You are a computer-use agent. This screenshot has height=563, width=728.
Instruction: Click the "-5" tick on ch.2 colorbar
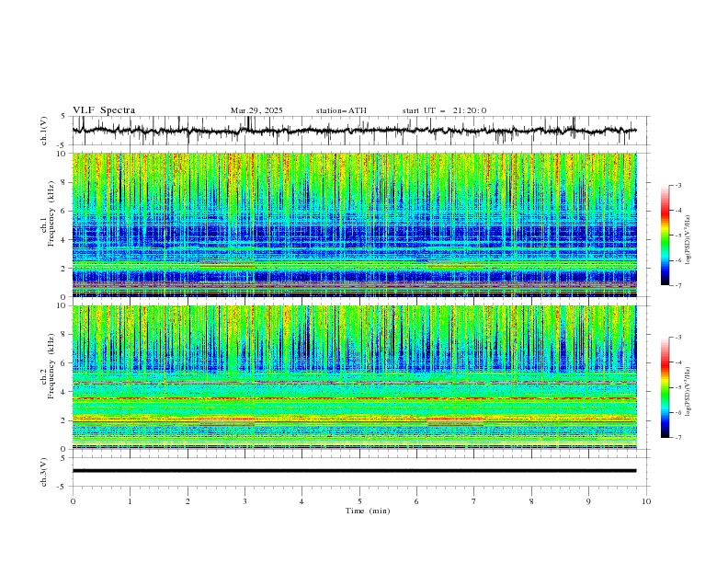677,387
